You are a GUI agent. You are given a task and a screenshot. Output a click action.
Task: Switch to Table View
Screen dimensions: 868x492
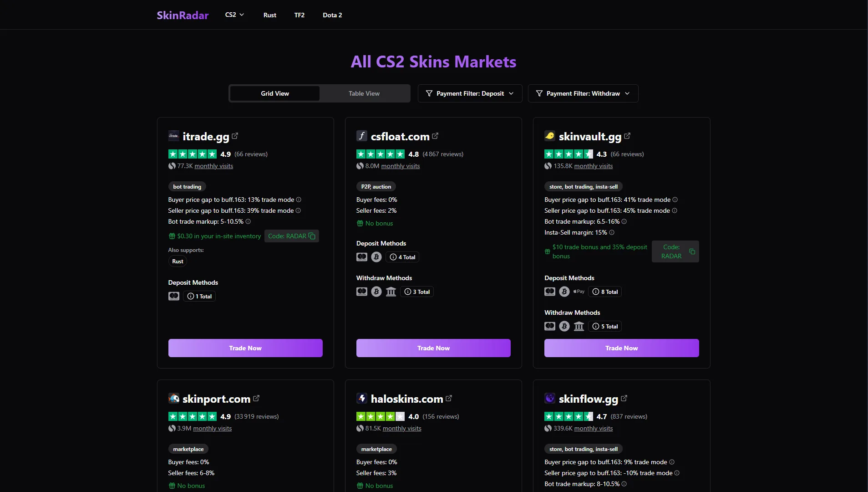pyautogui.click(x=364, y=93)
